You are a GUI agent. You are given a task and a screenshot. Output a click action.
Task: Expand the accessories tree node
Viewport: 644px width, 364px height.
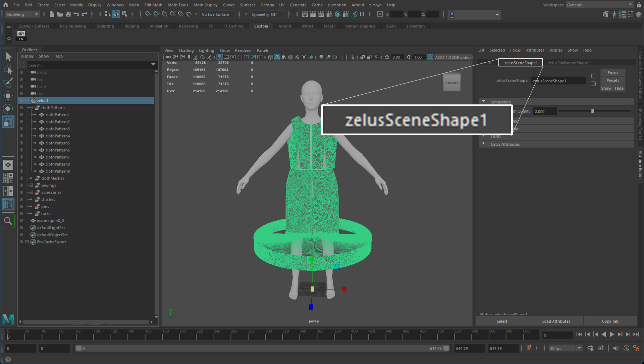coord(31,193)
